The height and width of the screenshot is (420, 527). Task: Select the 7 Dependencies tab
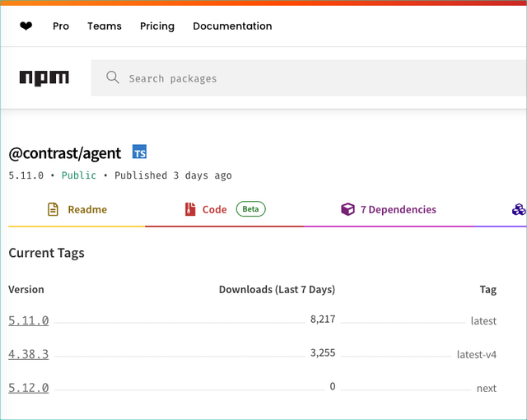[399, 209]
